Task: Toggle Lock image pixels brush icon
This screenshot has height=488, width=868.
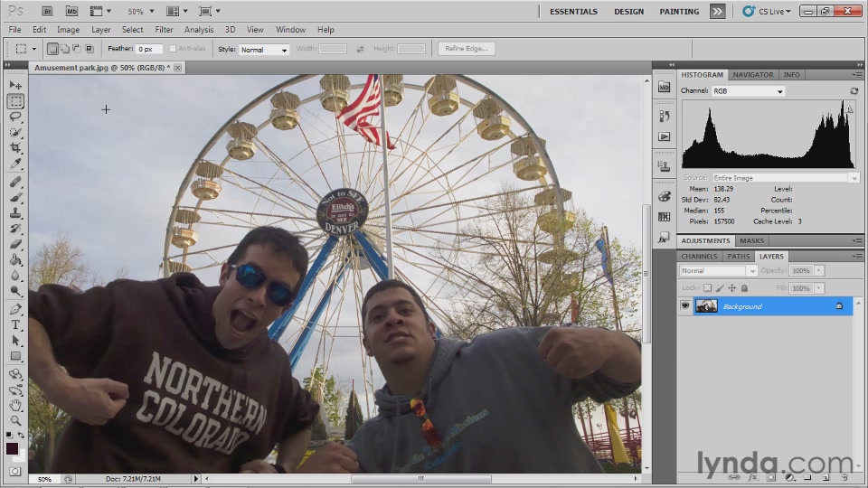Action: (x=720, y=287)
